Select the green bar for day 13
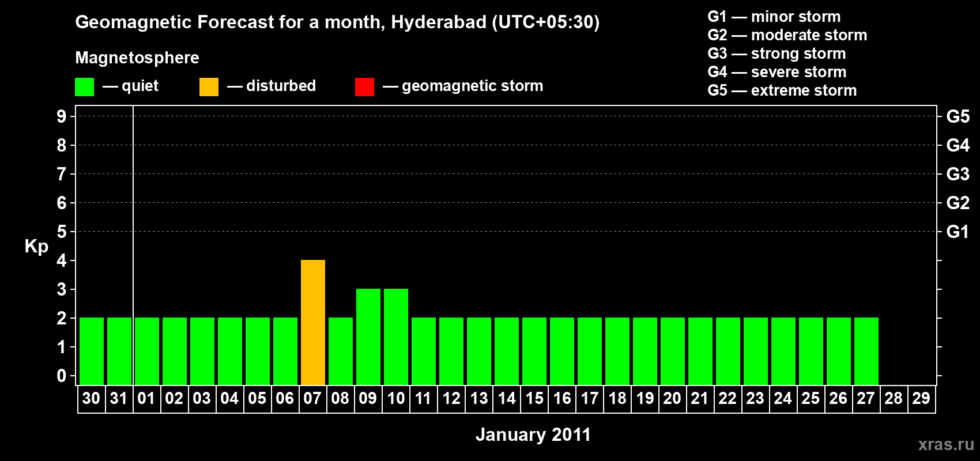Screen dimensions: 980x461 tap(479, 351)
